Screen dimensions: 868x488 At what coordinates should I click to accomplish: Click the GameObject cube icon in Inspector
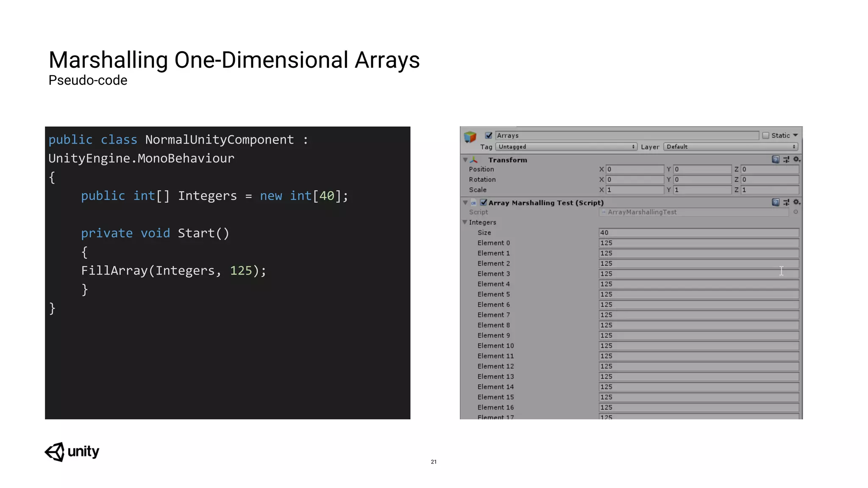click(x=470, y=137)
